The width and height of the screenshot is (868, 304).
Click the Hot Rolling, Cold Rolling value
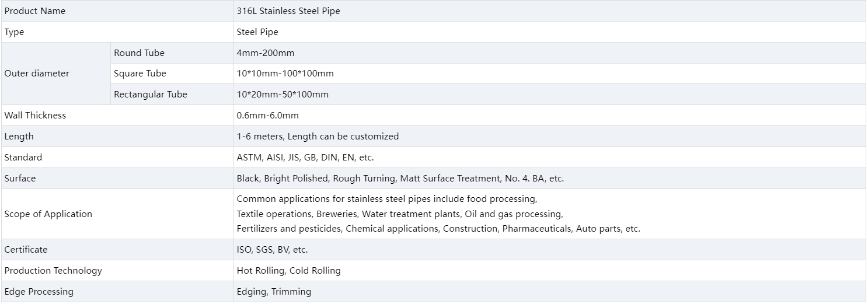[288, 271]
